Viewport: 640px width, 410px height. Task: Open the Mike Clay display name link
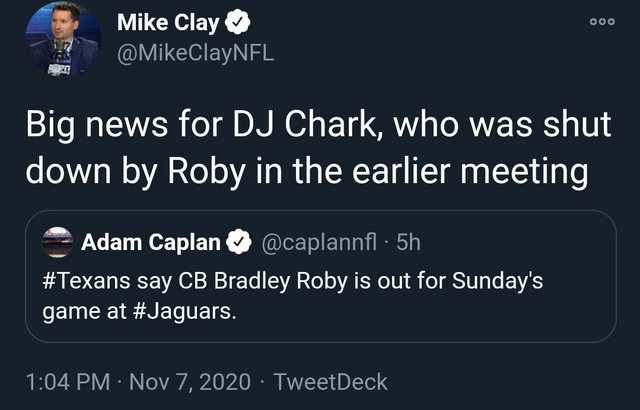tap(167, 22)
